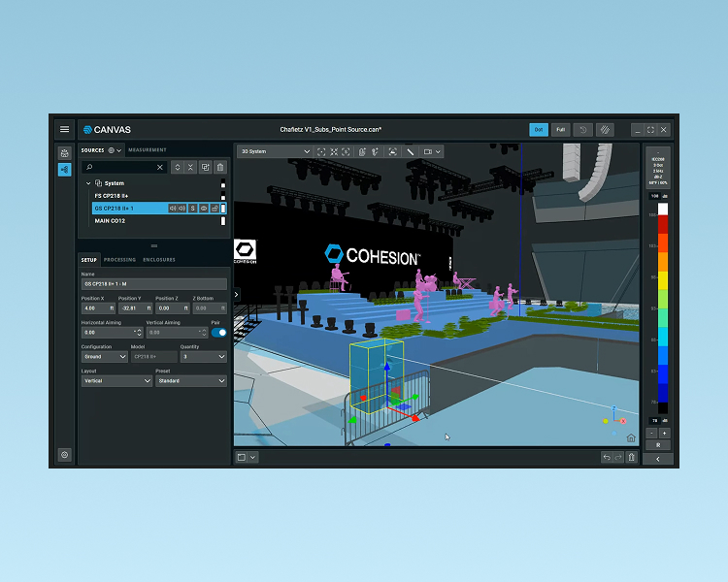The width and height of the screenshot is (728, 582).
Task: Delete the selected source with trash icon
Action: pos(220,167)
